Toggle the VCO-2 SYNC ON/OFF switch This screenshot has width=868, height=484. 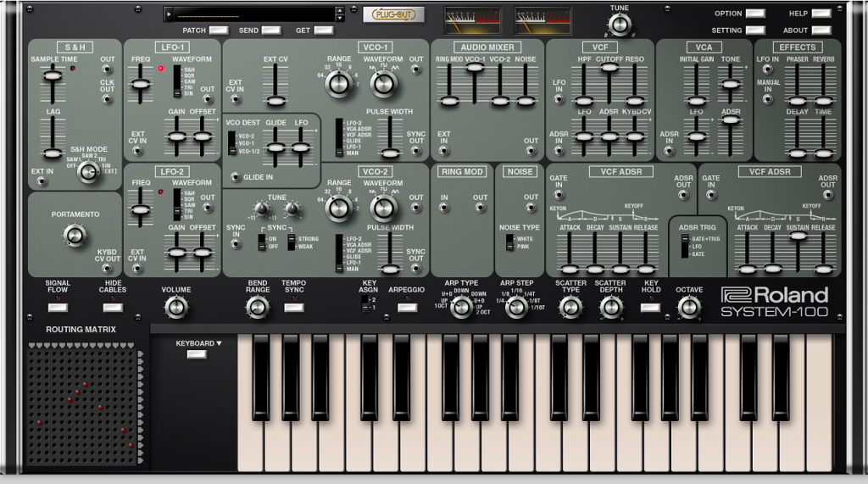click(x=262, y=242)
